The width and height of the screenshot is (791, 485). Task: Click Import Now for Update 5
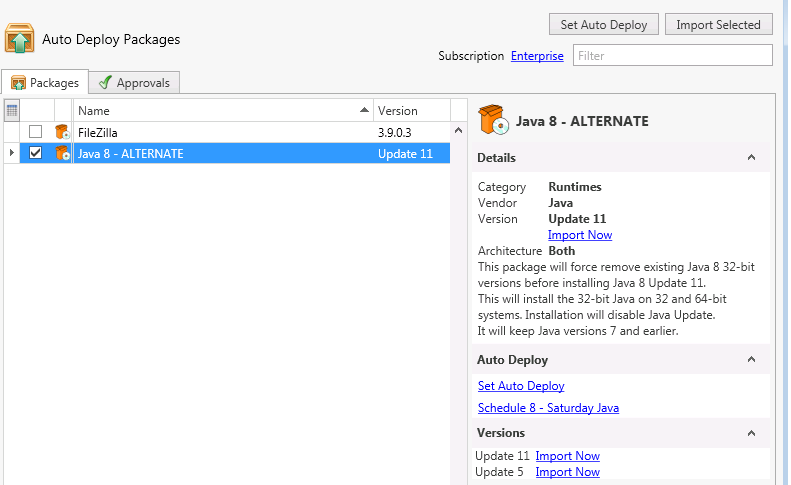pyautogui.click(x=567, y=472)
